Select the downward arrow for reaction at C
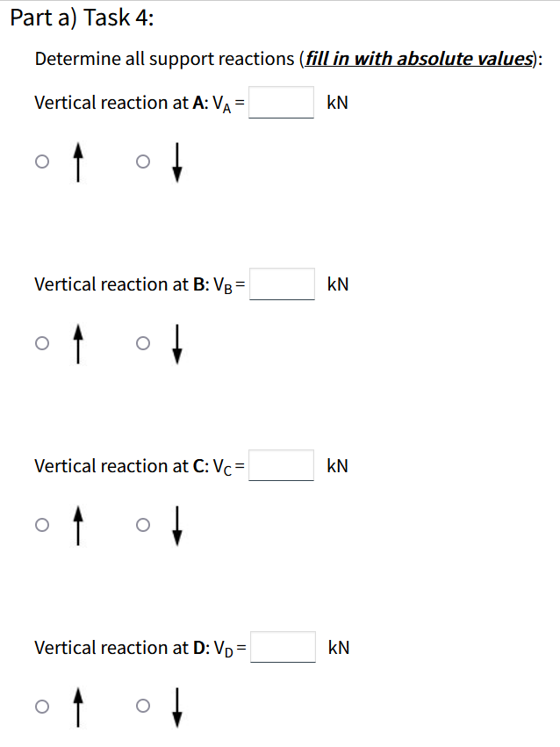Screen dimensions: 560x747 tap(177, 525)
